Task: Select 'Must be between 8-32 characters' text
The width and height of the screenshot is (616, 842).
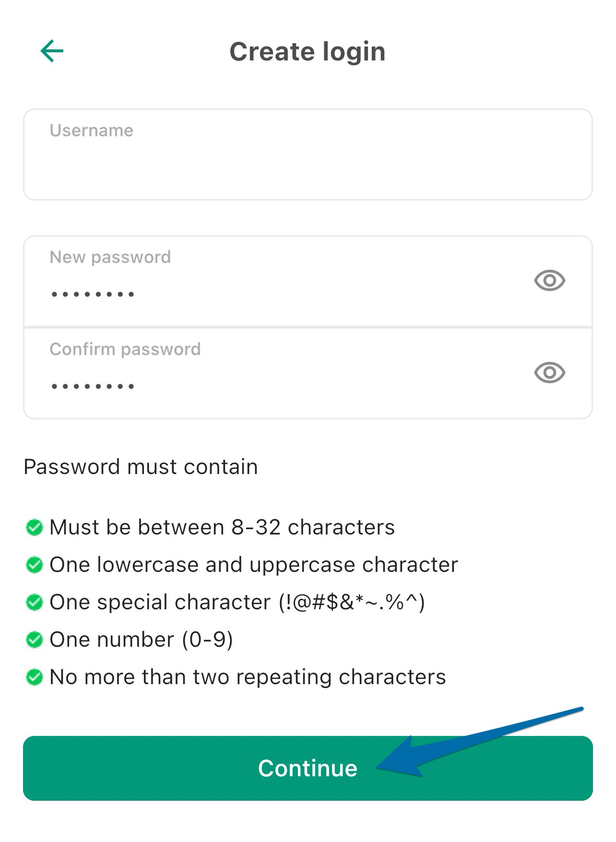Action: [222, 527]
